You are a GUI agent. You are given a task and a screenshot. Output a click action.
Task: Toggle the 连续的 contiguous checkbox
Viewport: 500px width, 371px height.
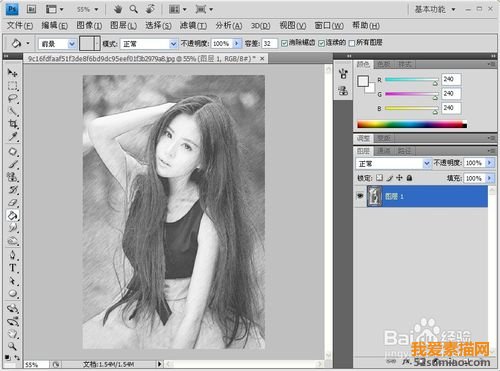pos(321,43)
